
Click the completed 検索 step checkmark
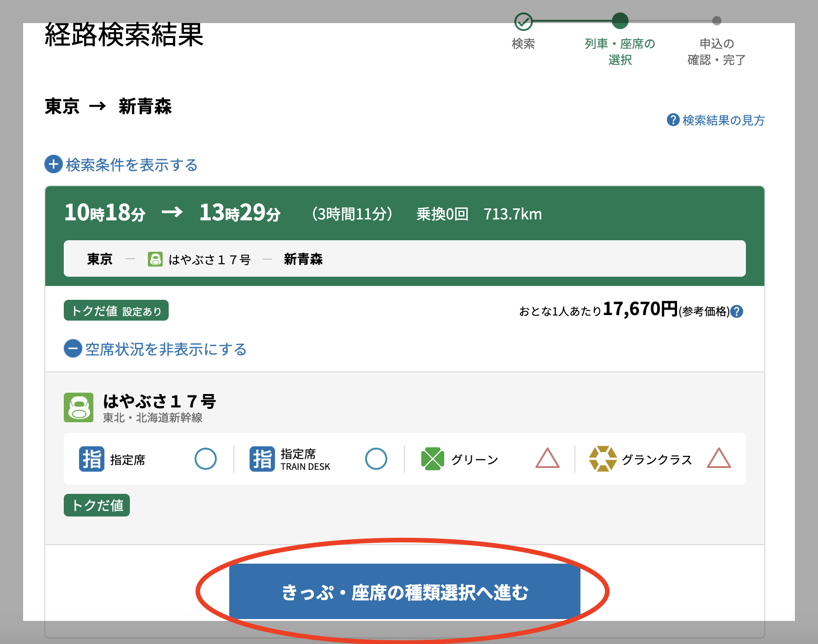524,21
